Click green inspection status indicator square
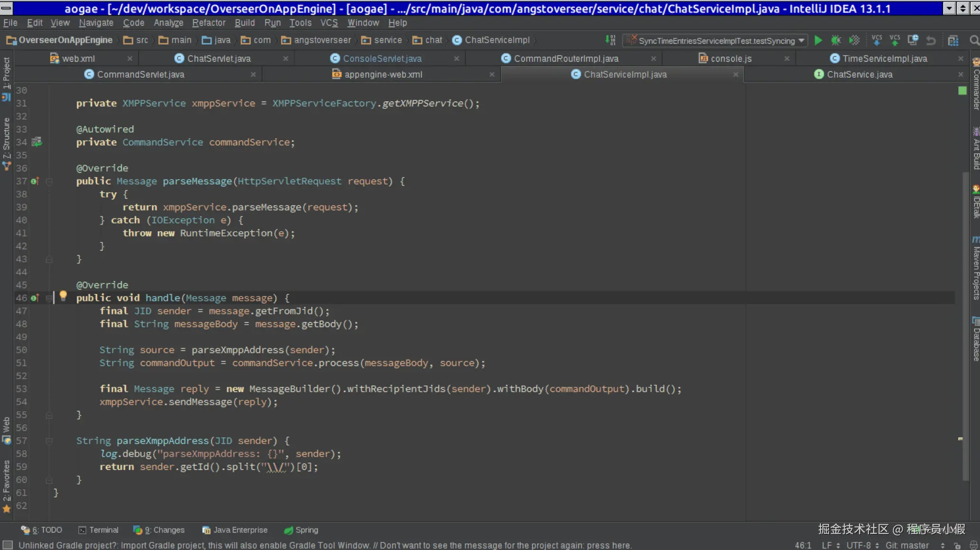This screenshot has height=550, width=980. (962, 90)
